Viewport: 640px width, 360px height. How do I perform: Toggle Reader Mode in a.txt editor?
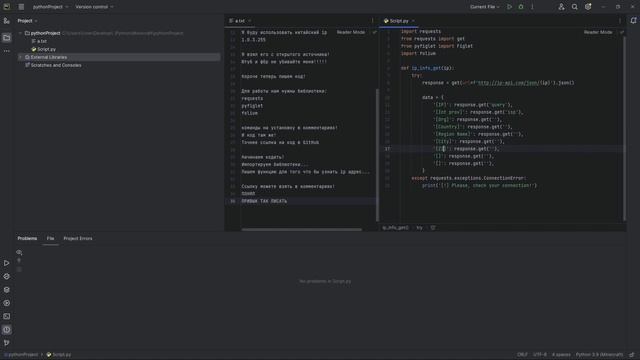point(351,32)
